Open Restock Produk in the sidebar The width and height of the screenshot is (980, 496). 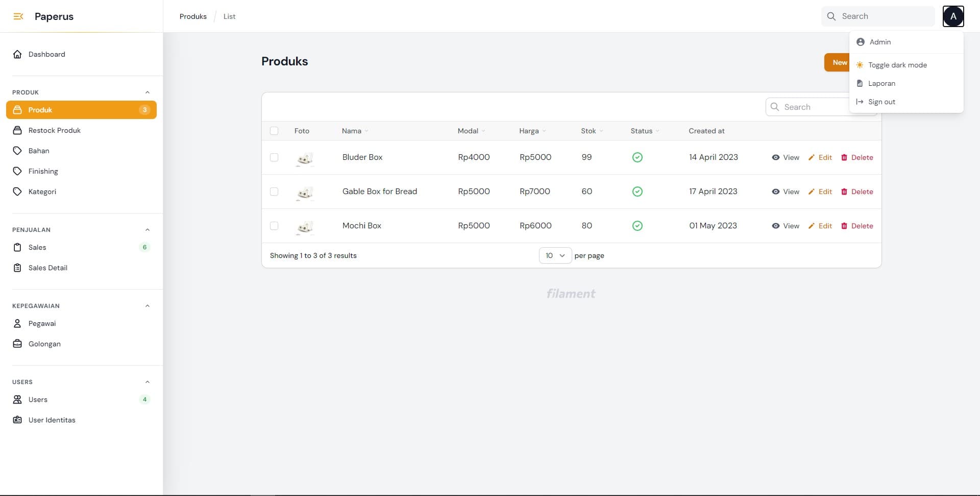pyautogui.click(x=54, y=130)
